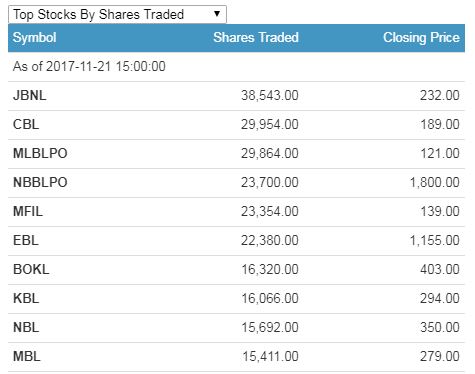Click the NBL stock symbol
This screenshot has height=374, width=475.
pos(26,328)
